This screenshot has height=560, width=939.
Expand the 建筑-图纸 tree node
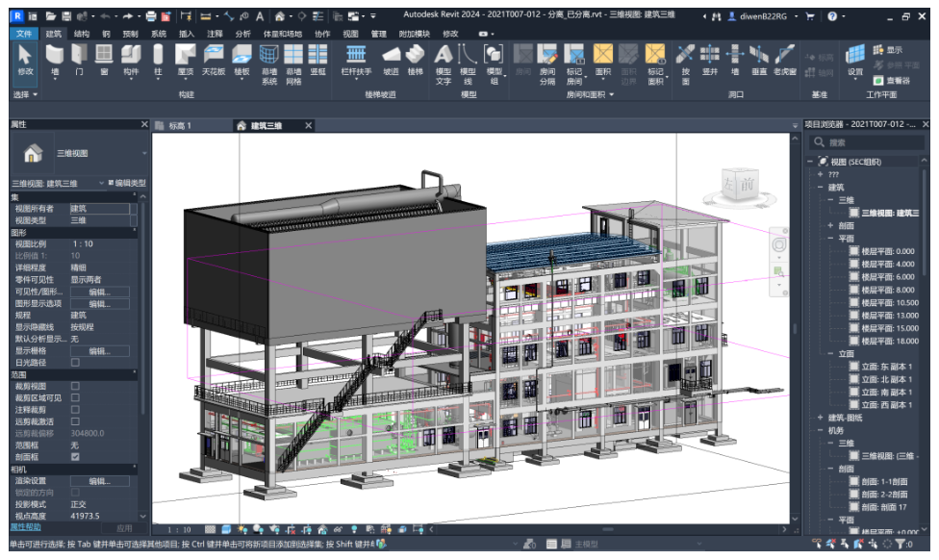820,418
